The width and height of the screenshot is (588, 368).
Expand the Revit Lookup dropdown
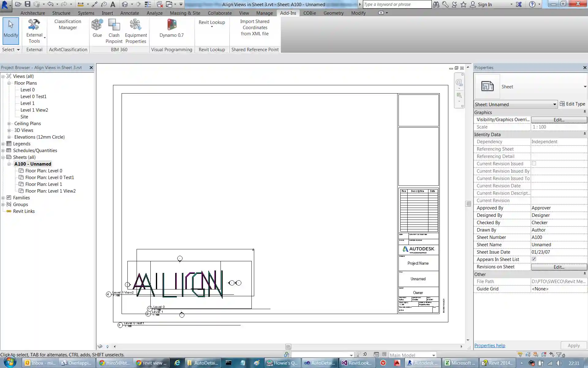click(212, 27)
